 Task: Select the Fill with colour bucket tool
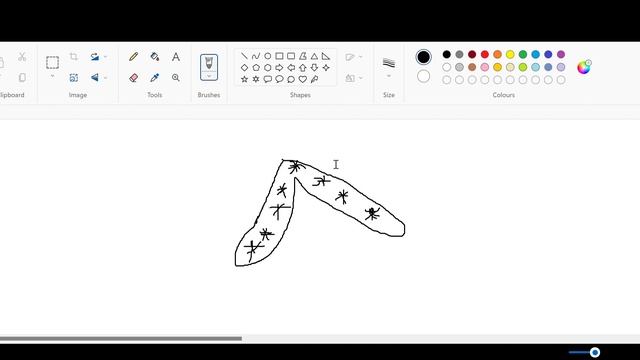pyautogui.click(x=155, y=56)
